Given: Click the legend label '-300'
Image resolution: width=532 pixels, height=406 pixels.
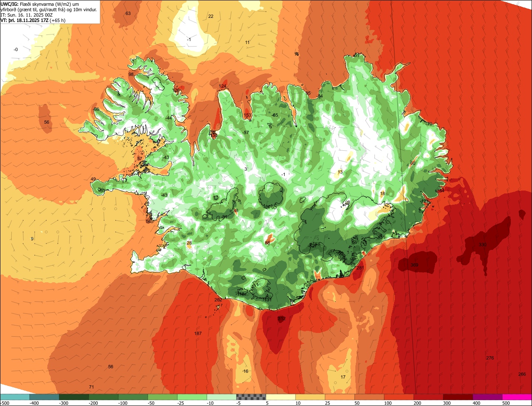Looking at the screenshot, I should coord(63,403).
